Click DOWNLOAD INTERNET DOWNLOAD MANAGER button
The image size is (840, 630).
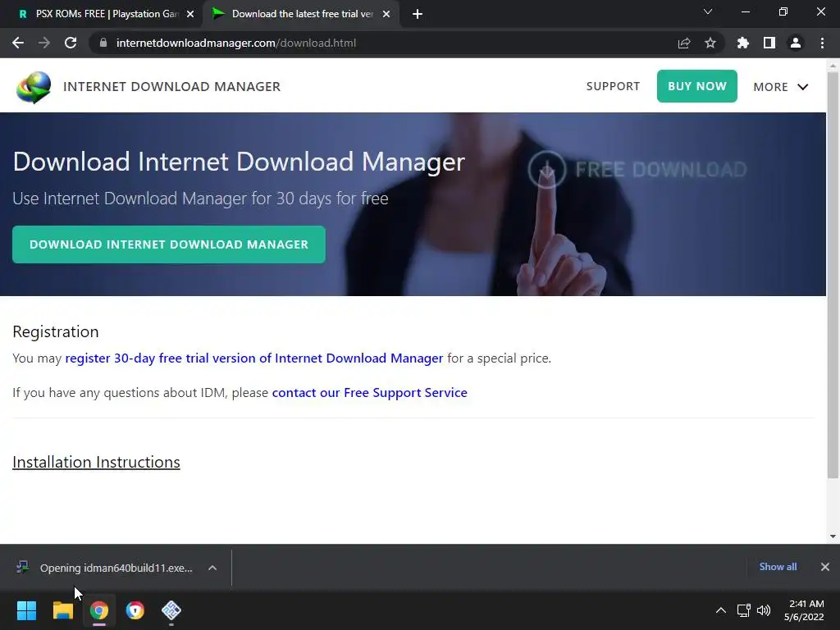coord(169,244)
